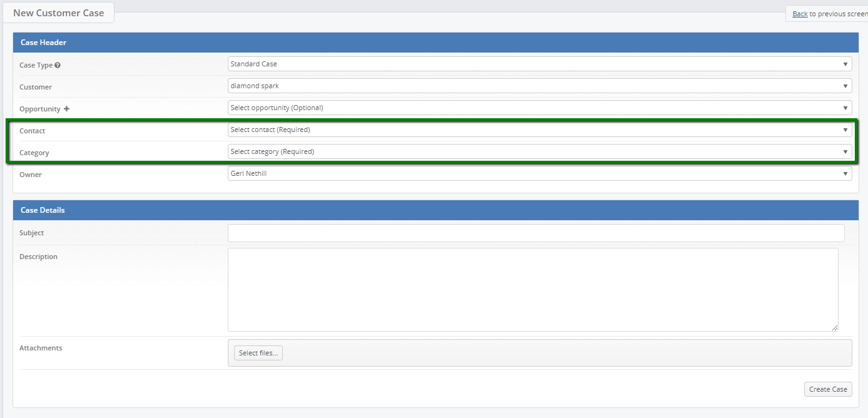Click the Create Case button
Screen dimensions: 868x418
(828, 389)
